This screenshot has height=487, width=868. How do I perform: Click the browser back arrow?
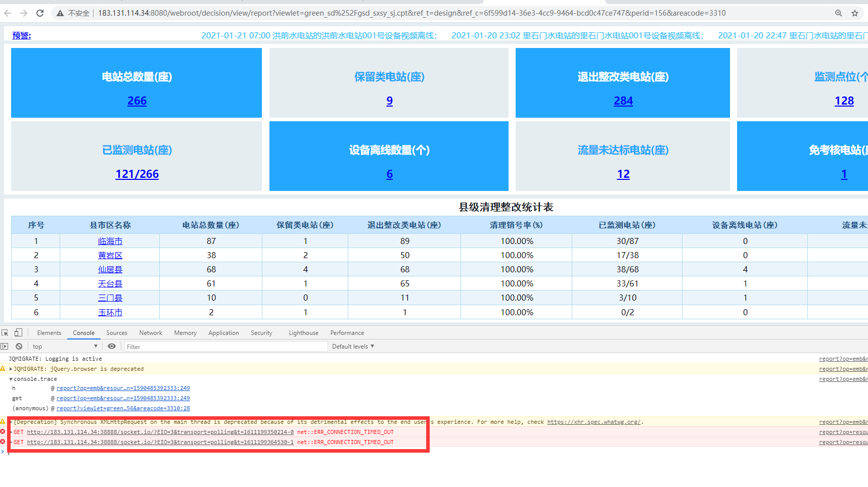(x=8, y=13)
